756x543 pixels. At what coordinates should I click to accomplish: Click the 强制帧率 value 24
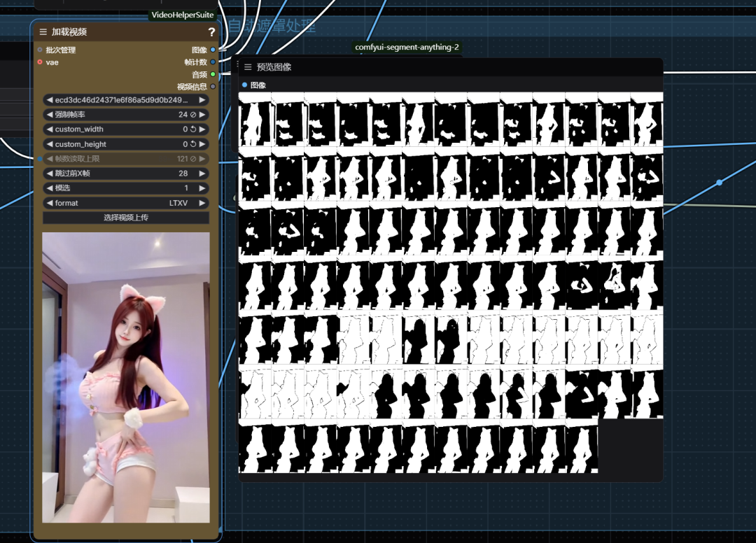183,115
